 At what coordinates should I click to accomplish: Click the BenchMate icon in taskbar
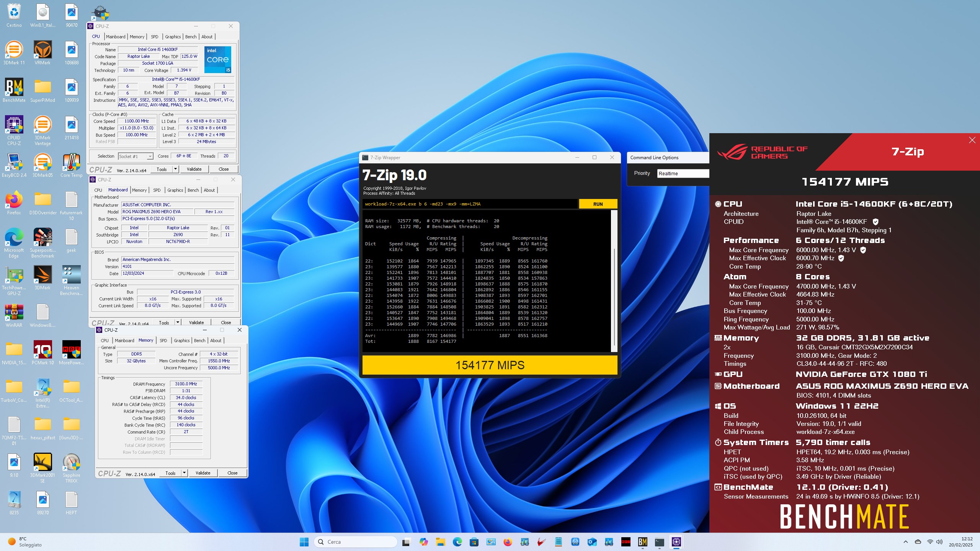click(x=642, y=542)
